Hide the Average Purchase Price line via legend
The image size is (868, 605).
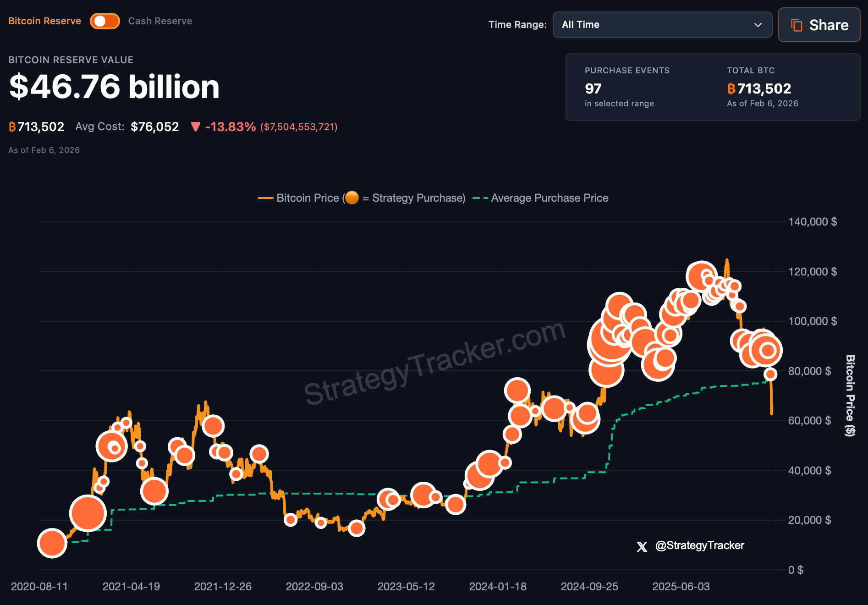[549, 198]
